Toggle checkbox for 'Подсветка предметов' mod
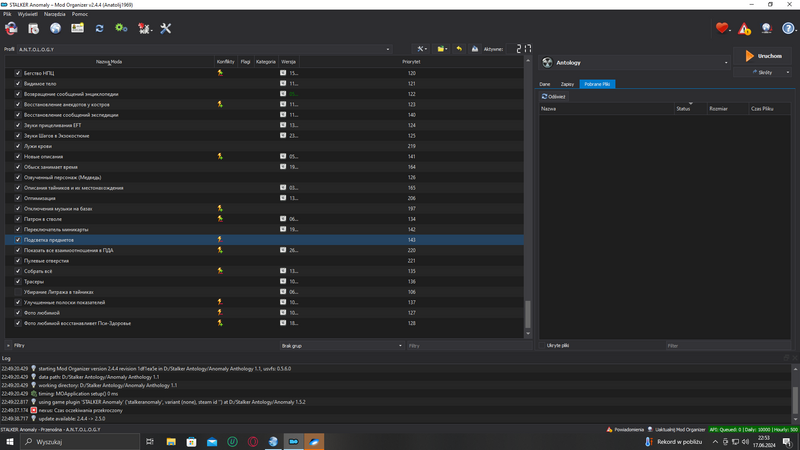This screenshot has width=800, height=450. point(18,240)
